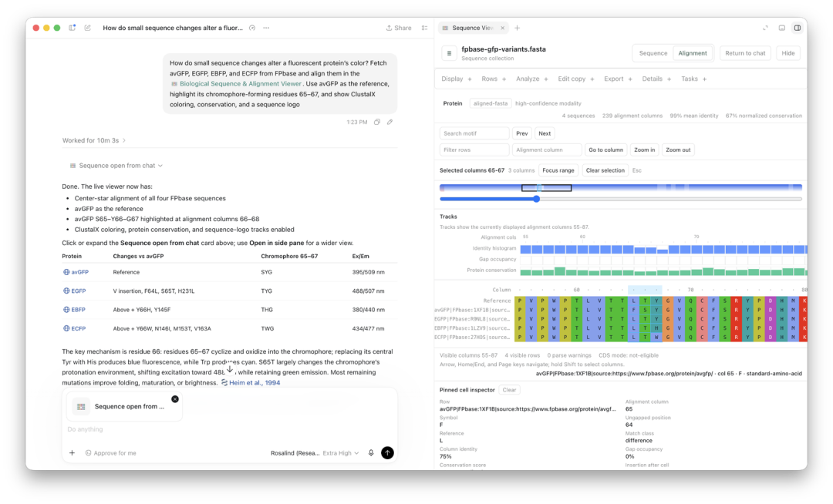
Task: Expand the Analyze section
Action: click(531, 79)
